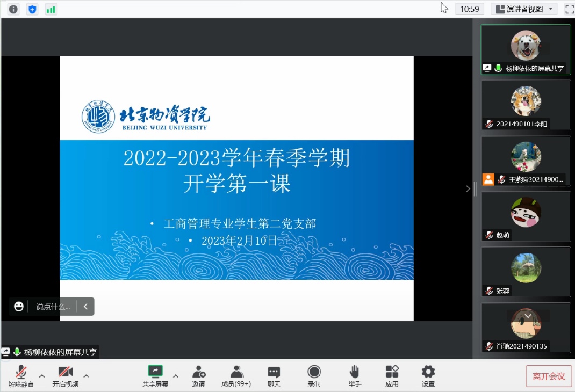Expand the video options arrow beside 开启视频
575x392 pixels.
point(86,375)
